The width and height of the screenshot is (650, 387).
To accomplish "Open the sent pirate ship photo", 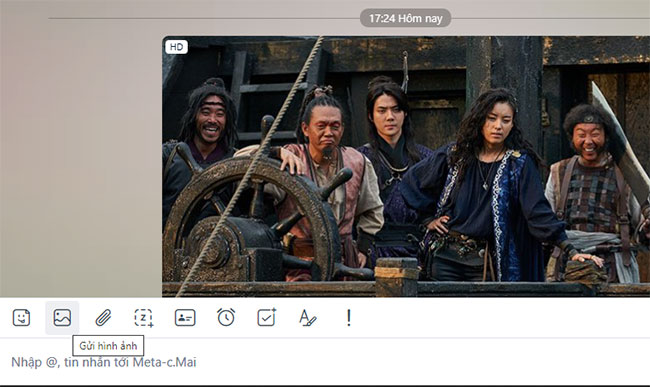I will coord(406,167).
